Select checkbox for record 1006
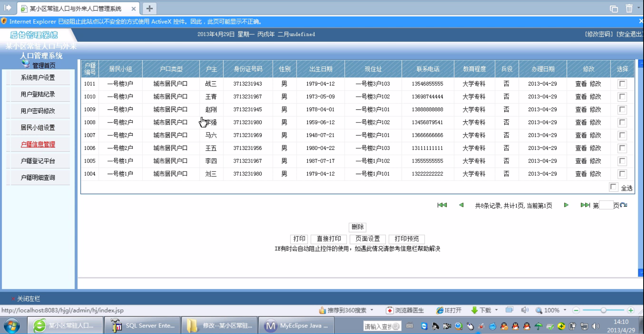The image size is (644, 334). point(622,148)
